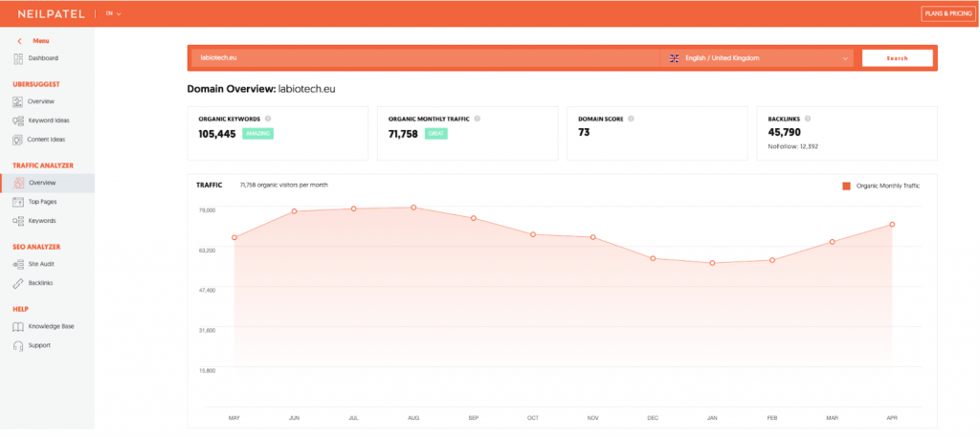
Task: Select Content Ideas in the sidebar
Action: (46, 140)
